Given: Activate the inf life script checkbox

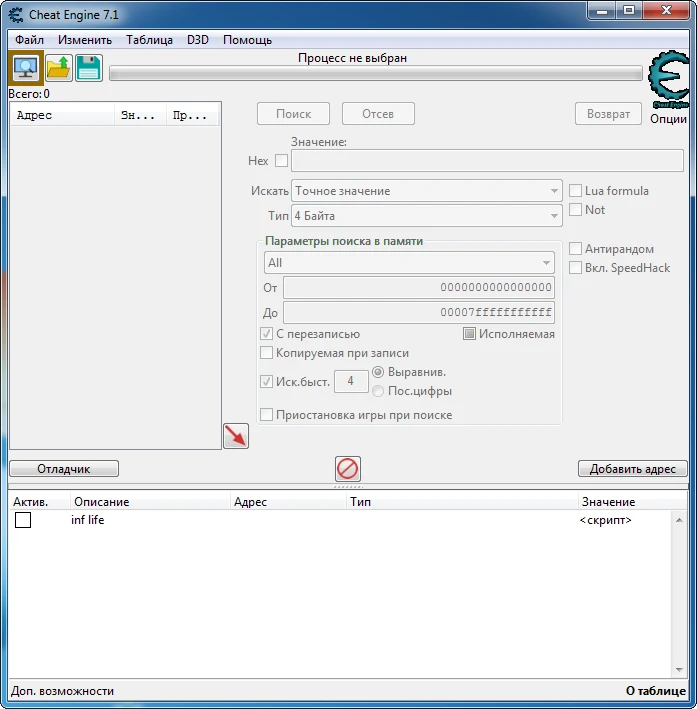Looking at the screenshot, I should pyautogui.click(x=23, y=520).
